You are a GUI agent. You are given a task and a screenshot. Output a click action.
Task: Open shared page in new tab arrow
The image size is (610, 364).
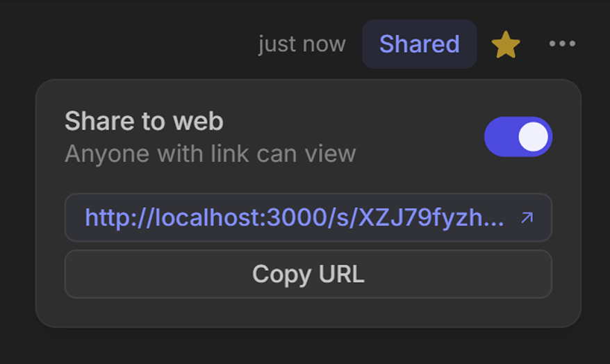click(527, 218)
